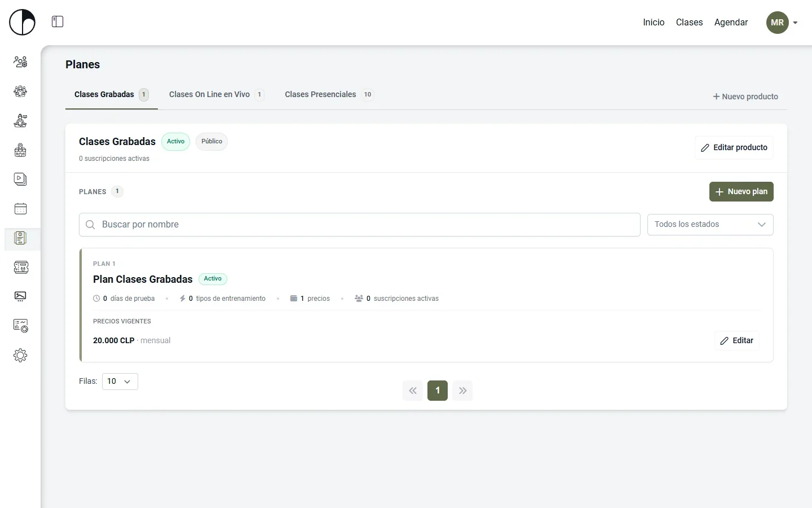Focus the Buscar por nombre search field
This screenshot has height=508, width=812.
click(x=360, y=225)
